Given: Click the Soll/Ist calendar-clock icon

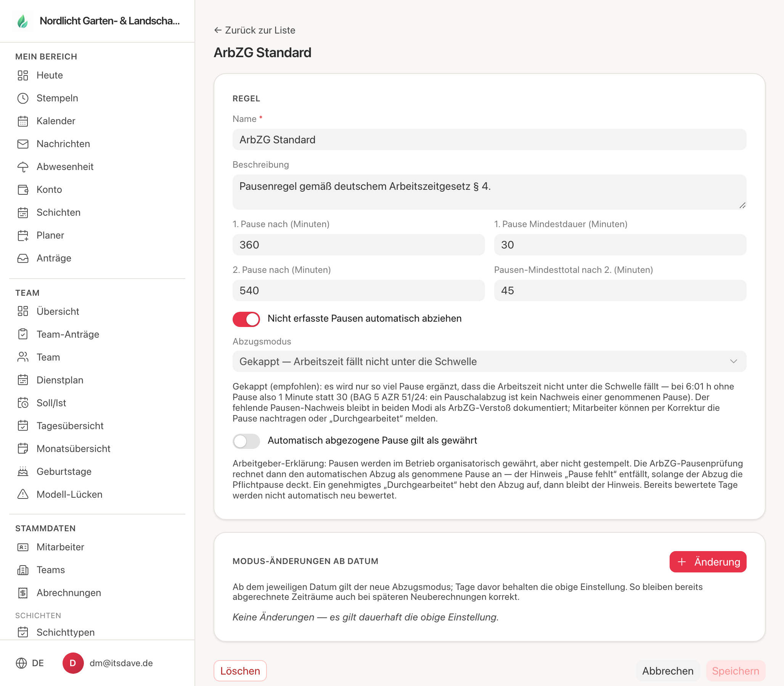Looking at the screenshot, I should (x=22, y=403).
